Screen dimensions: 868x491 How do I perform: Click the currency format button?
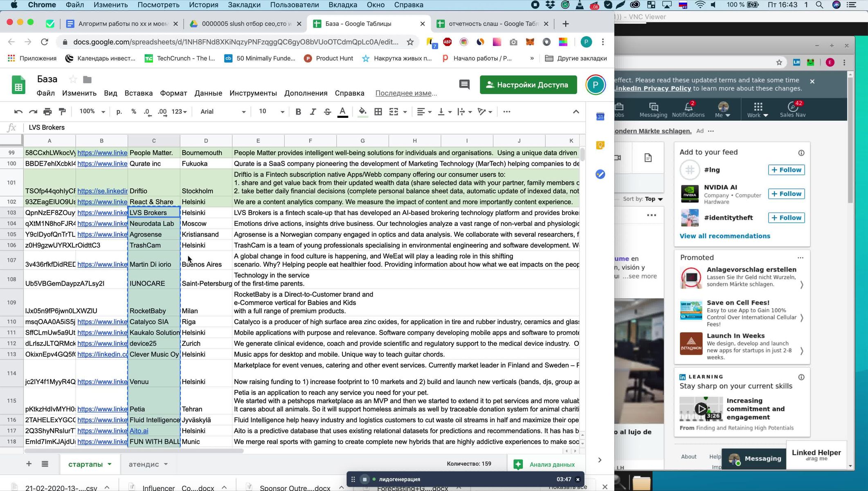[x=119, y=112]
